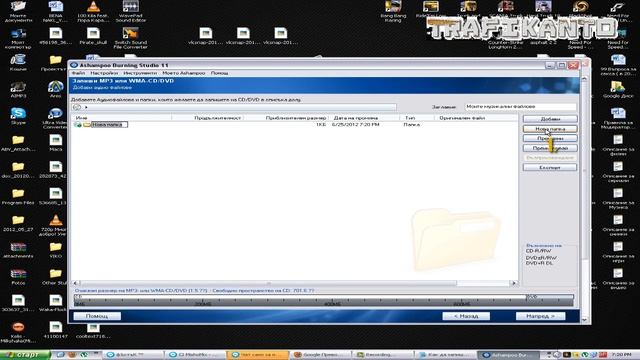Image resolution: width=640 pixels, height=360 pixels.
Task: Switch to the Recording taskbar window
Action: point(383,355)
